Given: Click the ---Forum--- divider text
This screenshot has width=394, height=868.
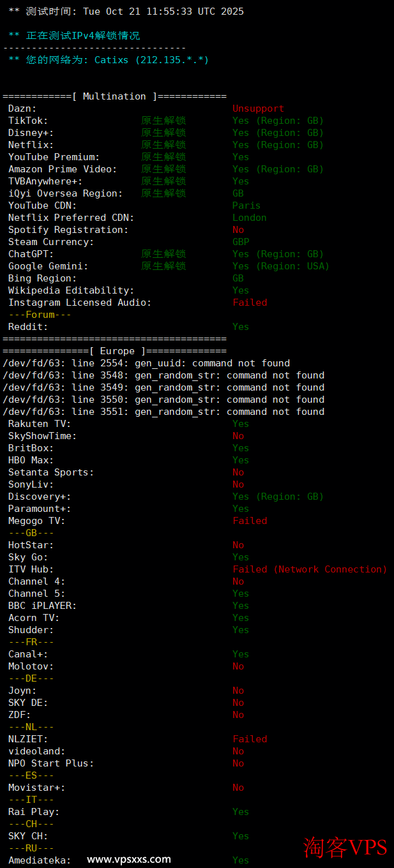Looking at the screenshot, I should (40, 315).
